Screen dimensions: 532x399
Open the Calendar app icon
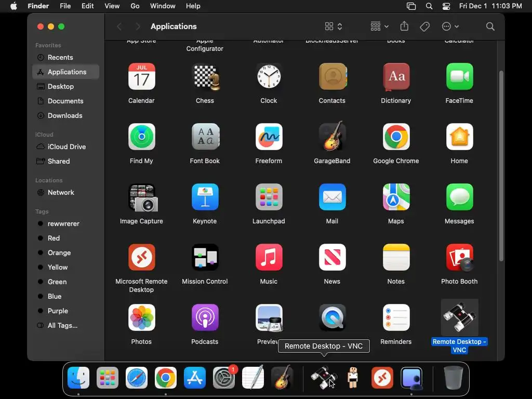click(141, 77)
